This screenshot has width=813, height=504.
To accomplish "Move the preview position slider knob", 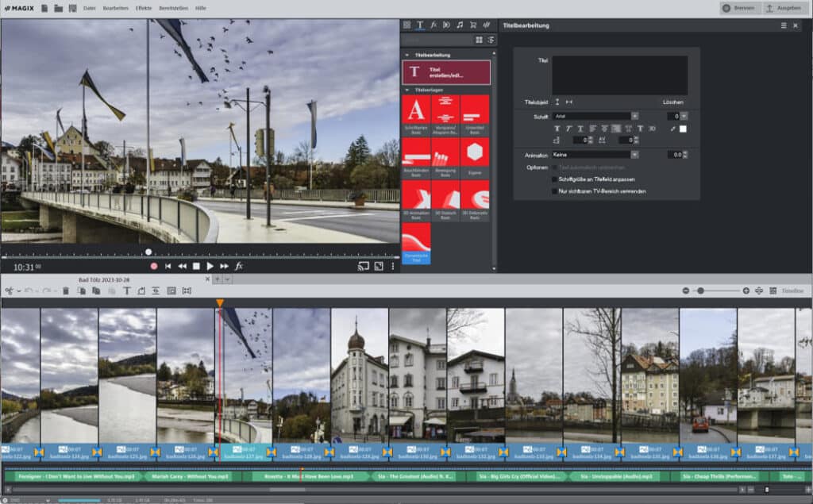I will [x=148, y=252].
